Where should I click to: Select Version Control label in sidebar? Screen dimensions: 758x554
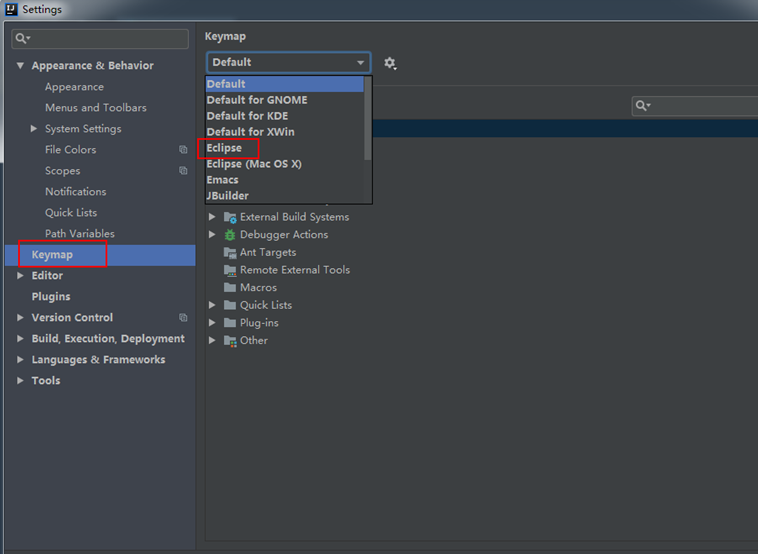72,318
